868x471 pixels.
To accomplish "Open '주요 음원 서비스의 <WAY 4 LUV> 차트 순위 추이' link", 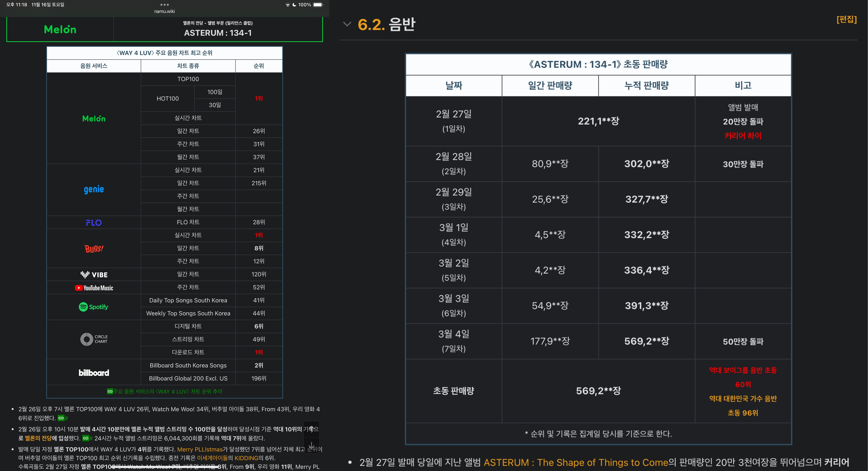I will click(168, 391).
